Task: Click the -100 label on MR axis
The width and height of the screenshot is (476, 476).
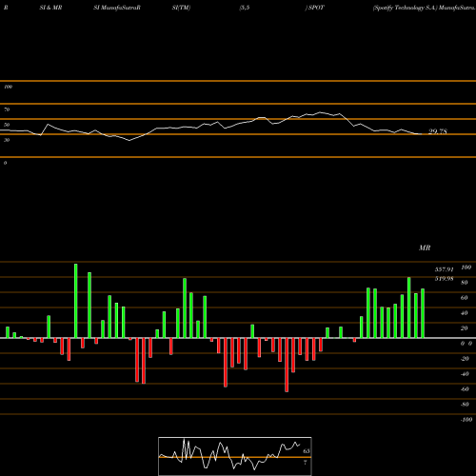Action: click(466, 420)
